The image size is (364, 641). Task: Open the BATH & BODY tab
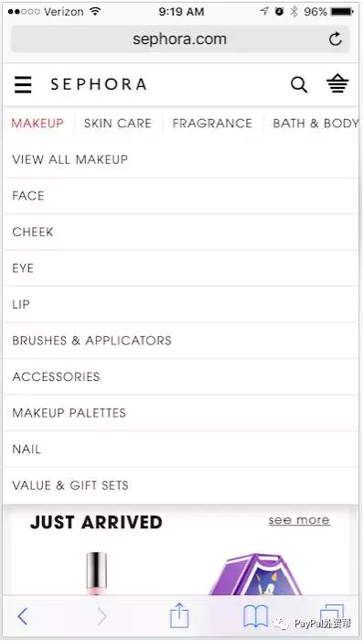coord(316,123)
